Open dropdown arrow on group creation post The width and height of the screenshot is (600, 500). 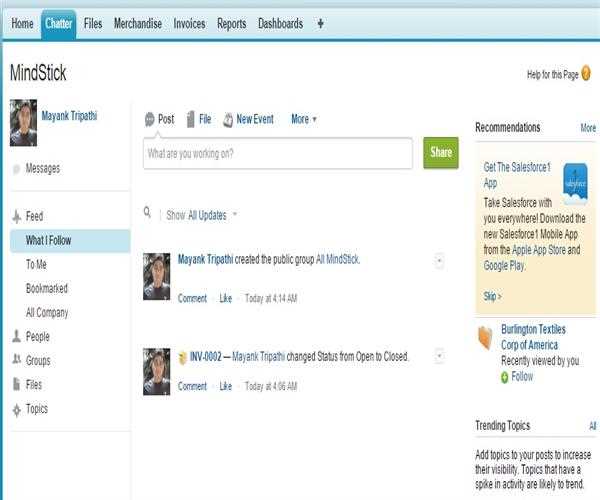(x=440, y=261)
